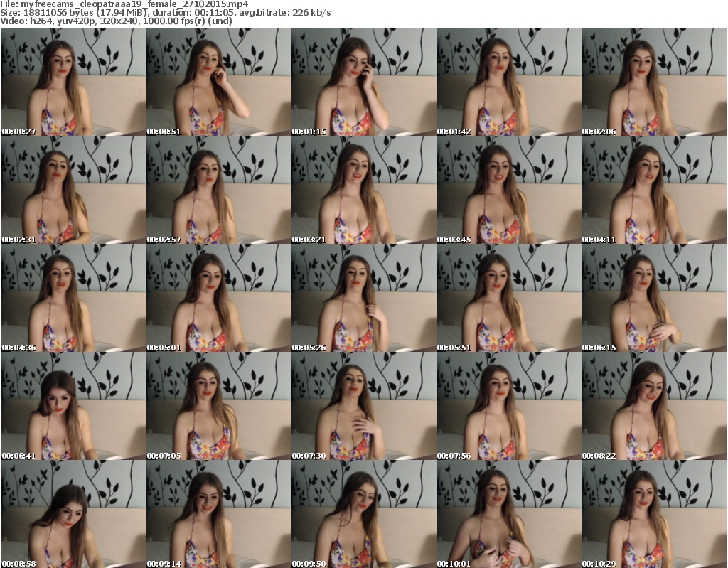Open the frame marked 00:05:01
Viewport: 728px width, 568px height.
pyautogui.click(x=219, y=298)
